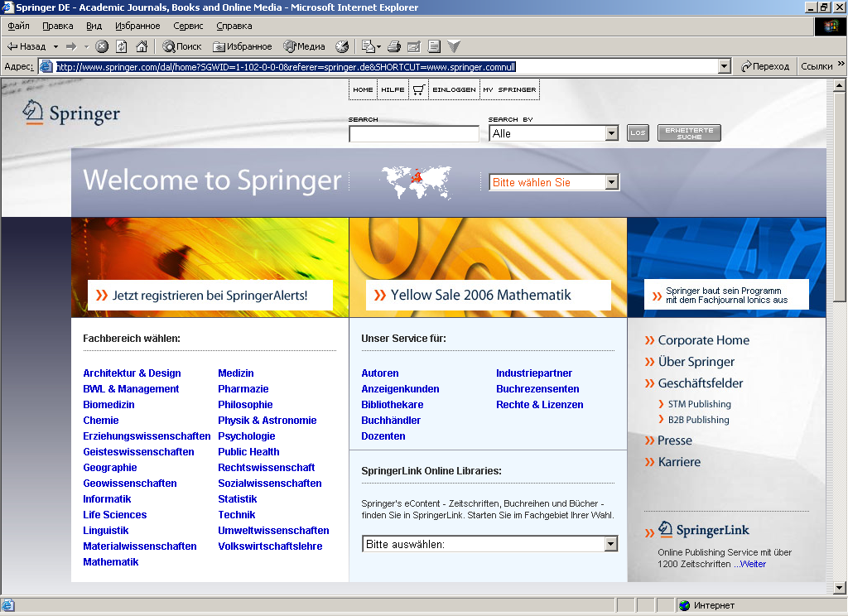
Task: Click the Springer search text field
Action: coord(414,133)
